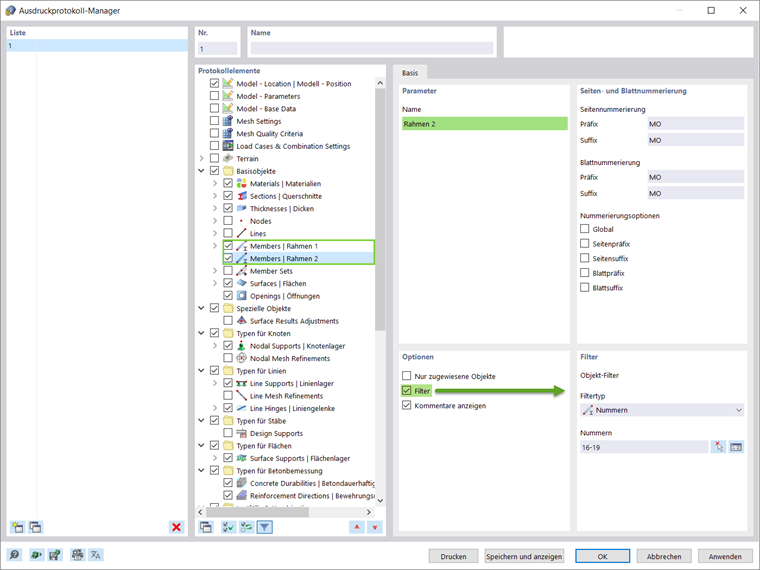Screen dimensions: 760x570
Task: Enable the Global numbering option
Action: (x=585, y=229)
